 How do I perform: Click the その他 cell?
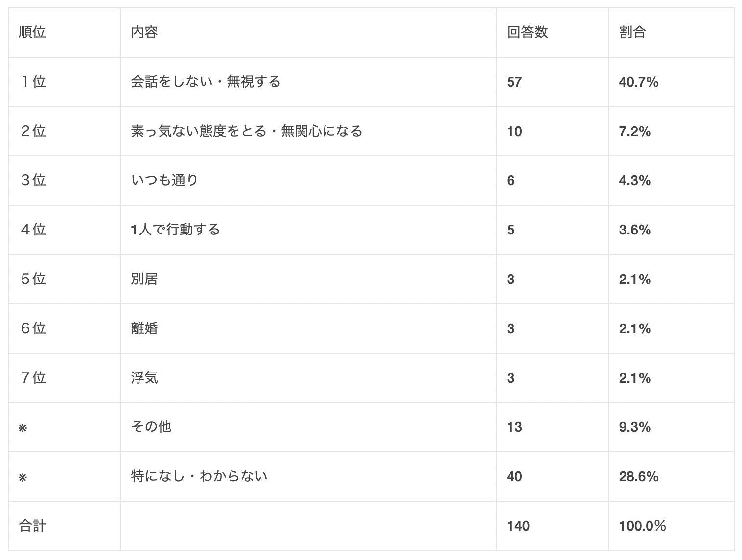tap(151, 427)
